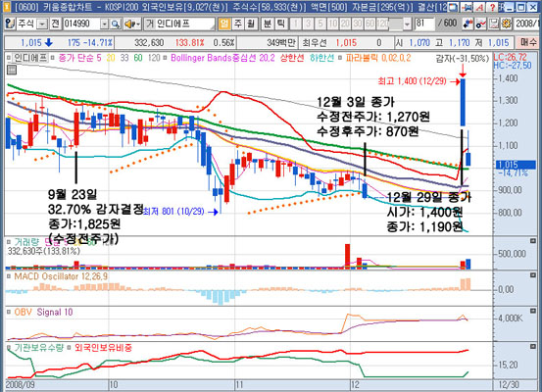Image resolution: width=542 pixels, height=392 pixels.
Task: Open the stock code 014990 dropdown arrow
Action: pos(104,24)
